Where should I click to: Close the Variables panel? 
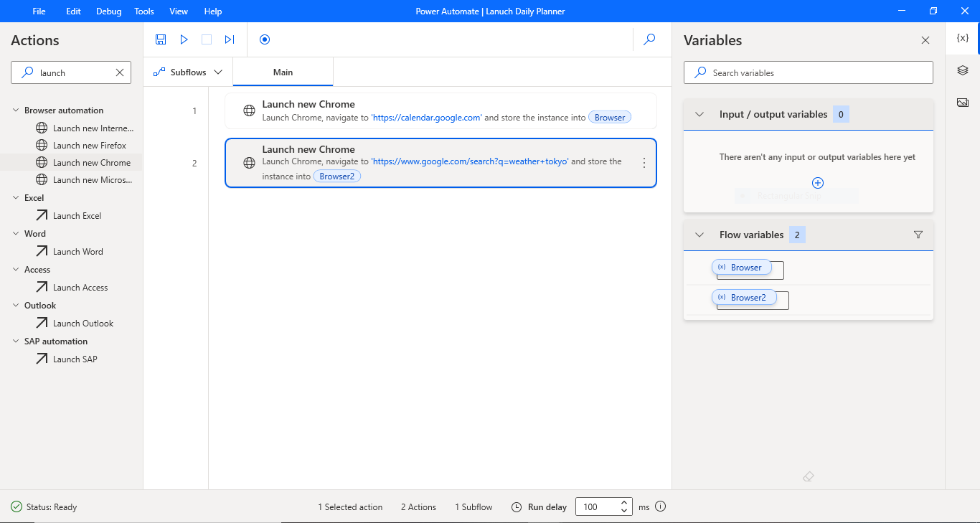tap(925, 40)
